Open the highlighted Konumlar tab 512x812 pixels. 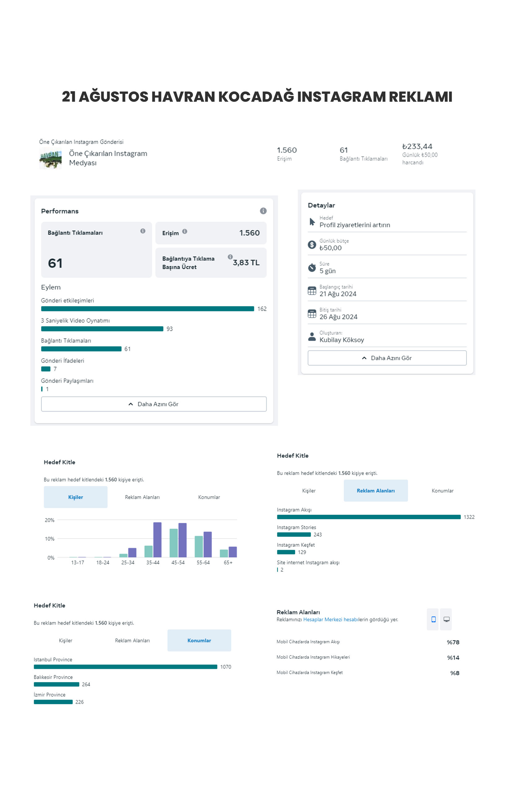[199, 640]
